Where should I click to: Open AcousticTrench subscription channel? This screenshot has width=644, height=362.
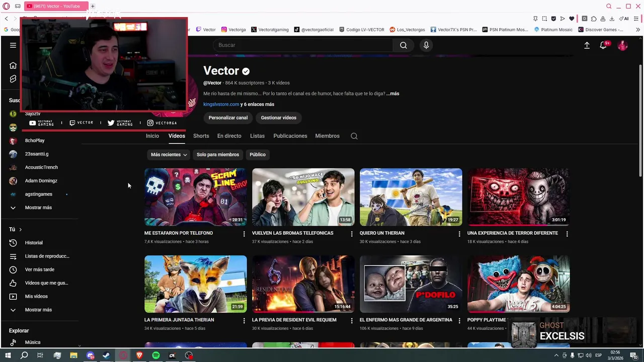coord(40,167)
